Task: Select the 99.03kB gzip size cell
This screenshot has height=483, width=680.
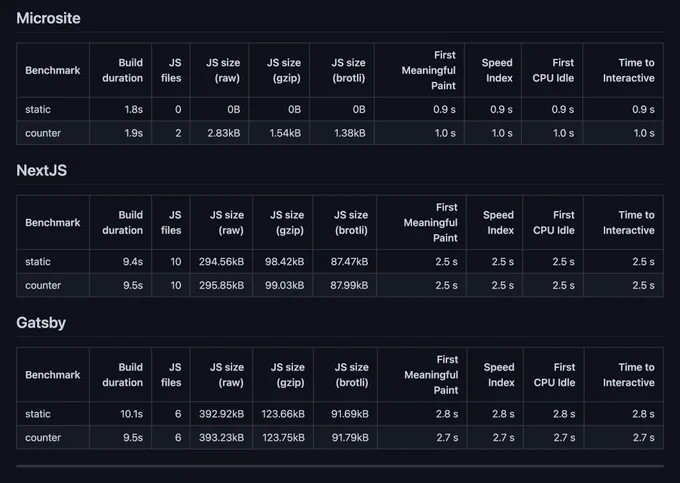Action: (x=284, y=285)
